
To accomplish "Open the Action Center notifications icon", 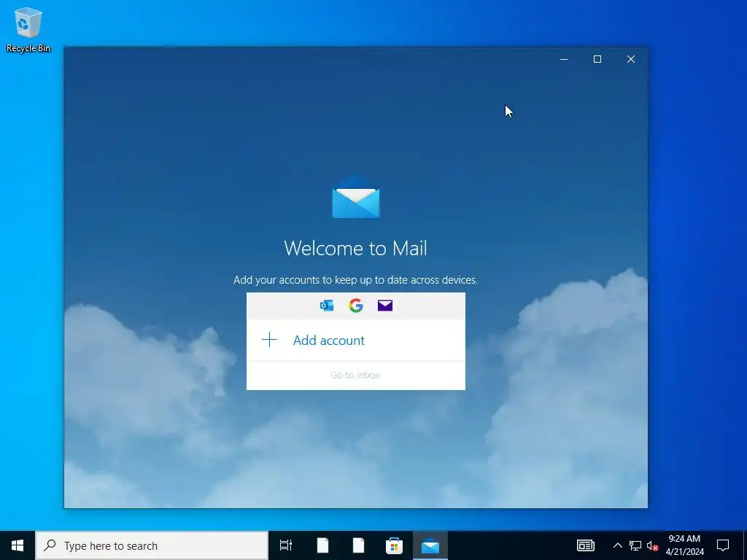I will (723, 545).
